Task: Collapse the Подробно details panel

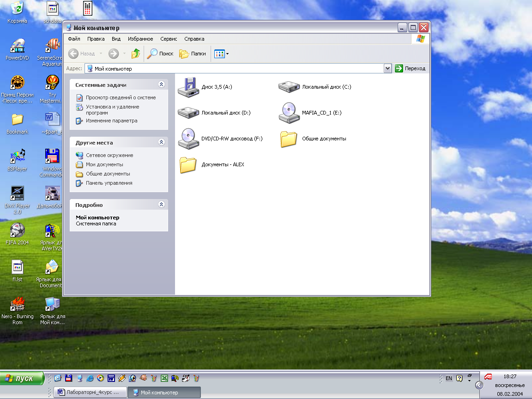Action: (x=162, y=204)
